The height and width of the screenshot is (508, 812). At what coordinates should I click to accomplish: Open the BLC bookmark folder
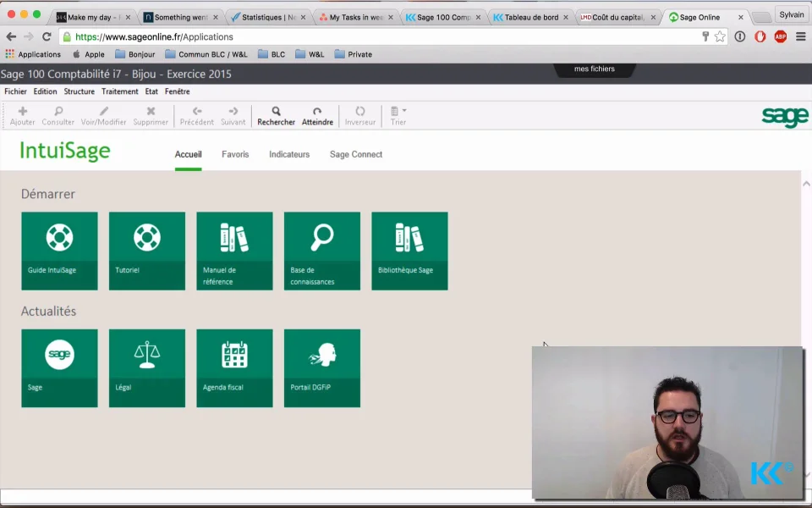272,54
